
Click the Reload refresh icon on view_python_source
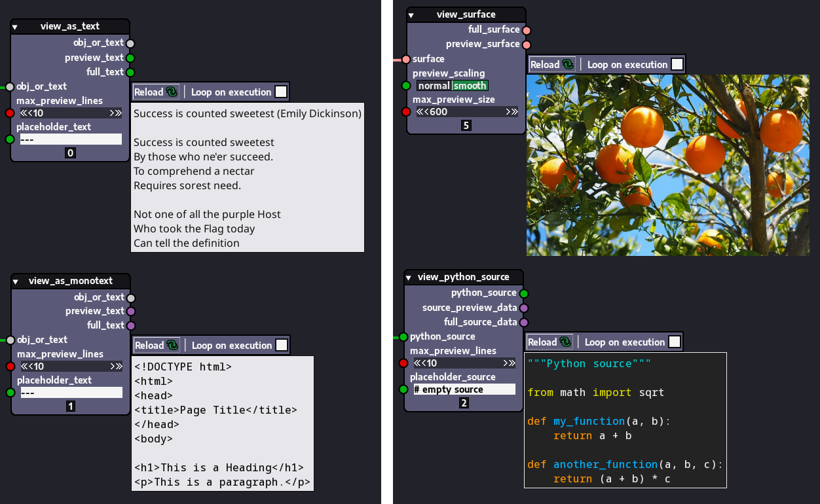coord(566,342)
